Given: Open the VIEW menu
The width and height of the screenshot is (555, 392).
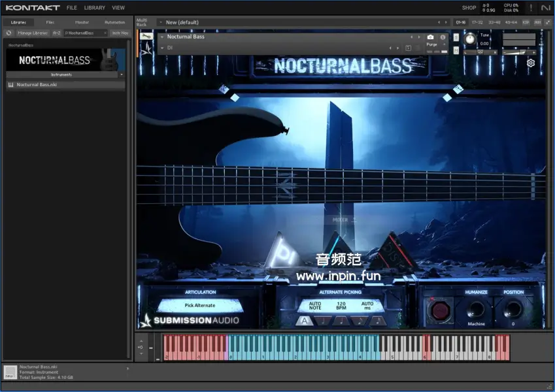Looking at the screenshot, I should [118, 7].
